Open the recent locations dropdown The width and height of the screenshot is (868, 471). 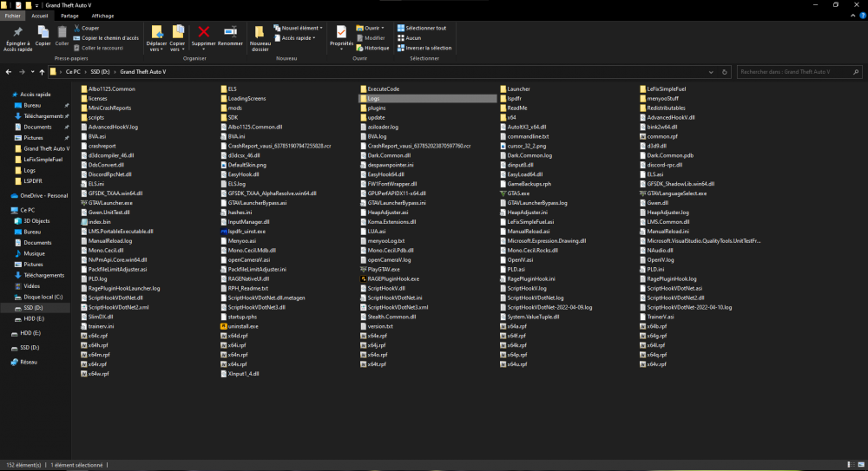tap(32, 72)
